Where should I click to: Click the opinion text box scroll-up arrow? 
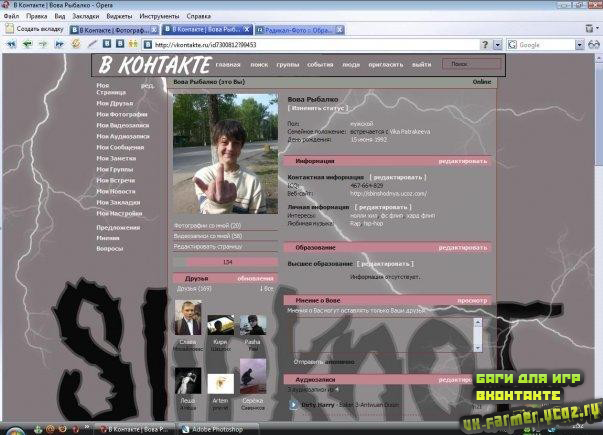tap(478, 322)
